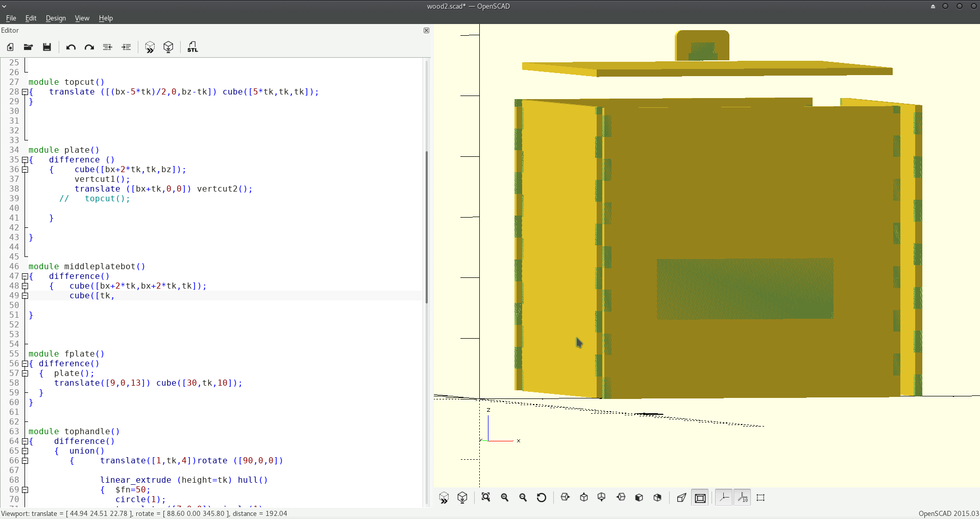Open the Design menu
Screen dimensions: 980x519
click(x=56, y=18)
